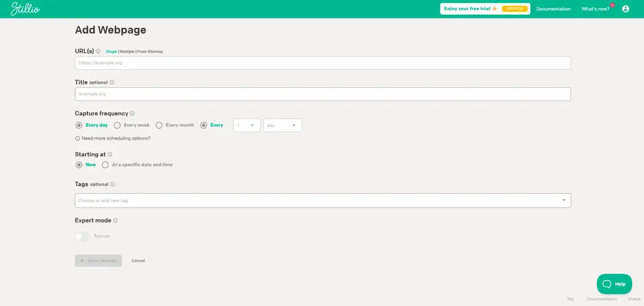Screen dimensions: 644x306
Task: Open the interval number dropdown
Action: (247, 125)
